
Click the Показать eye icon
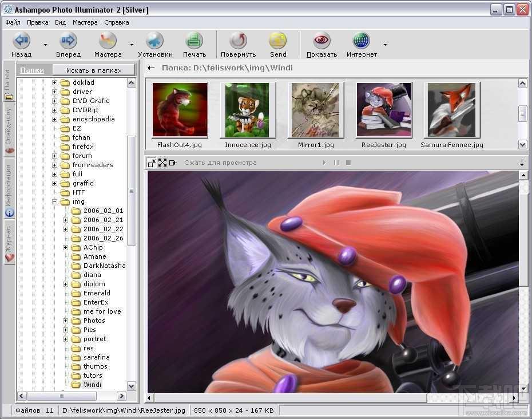coord(321,41)
